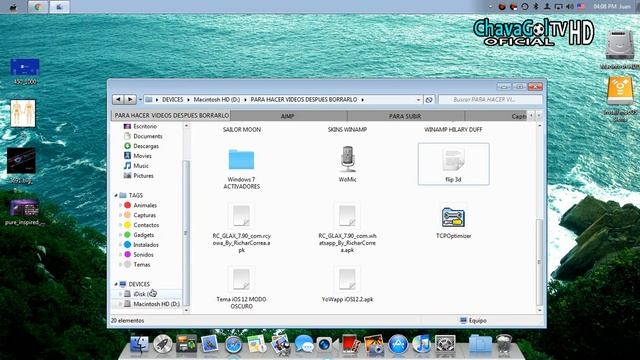Screen dimensions: 640x360
Task: Select the red Animales tag
Action: [x=140, y=205]
